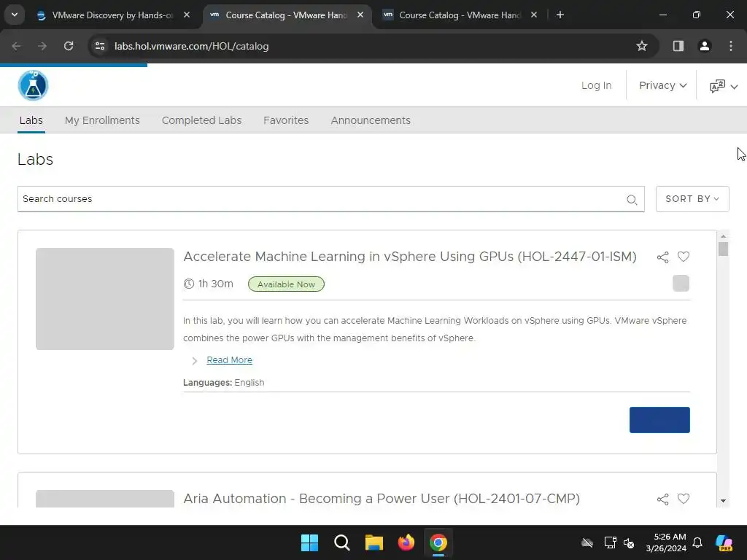
Task: Click the search magnifier in Search courses
Action: point(632,200)
